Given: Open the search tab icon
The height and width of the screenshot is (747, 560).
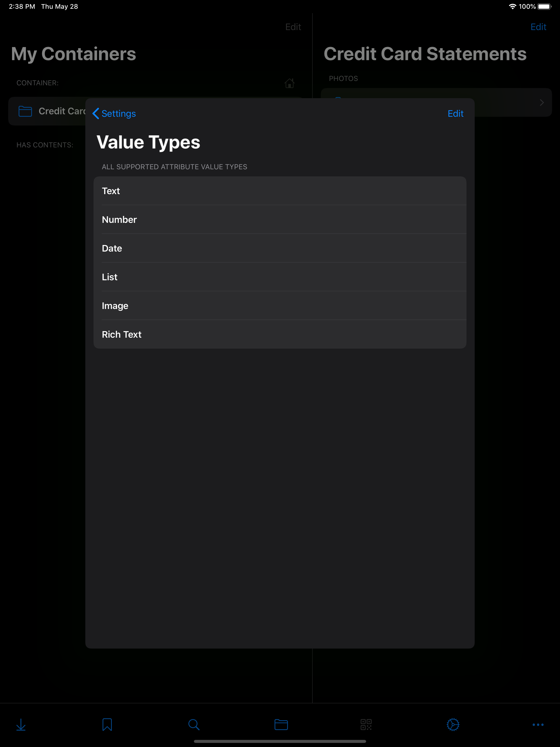Looking at the screenshot, I should click(194, 724).
